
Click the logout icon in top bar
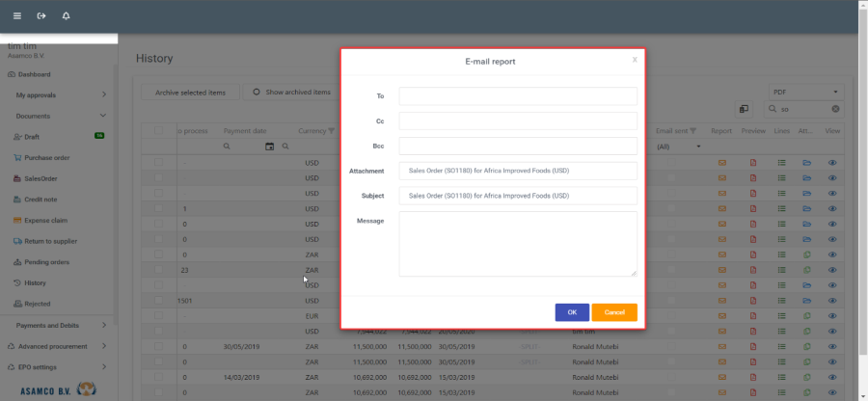click(x=41, y=16)
